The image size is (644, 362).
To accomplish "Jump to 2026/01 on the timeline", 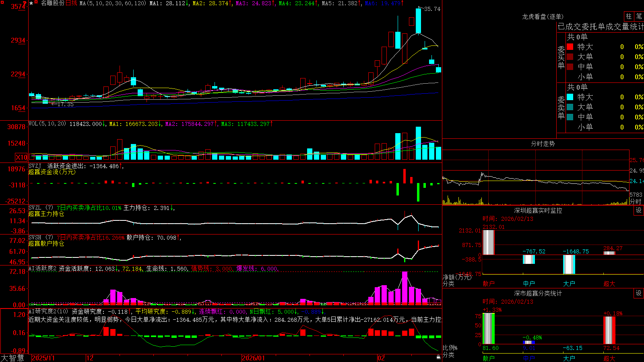I will pos(254,358).
